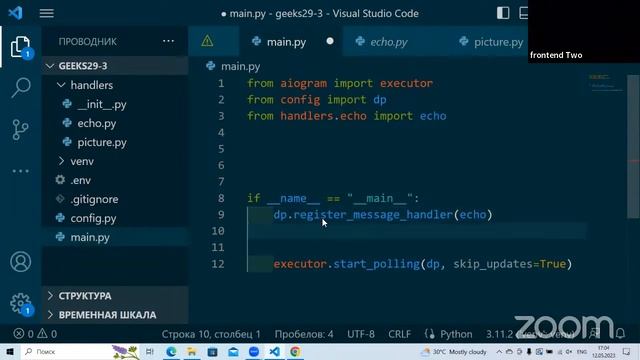Screen dimensions: 640x360
Task: Open Task View on the taskbar
Action: (x=150, y=351)
